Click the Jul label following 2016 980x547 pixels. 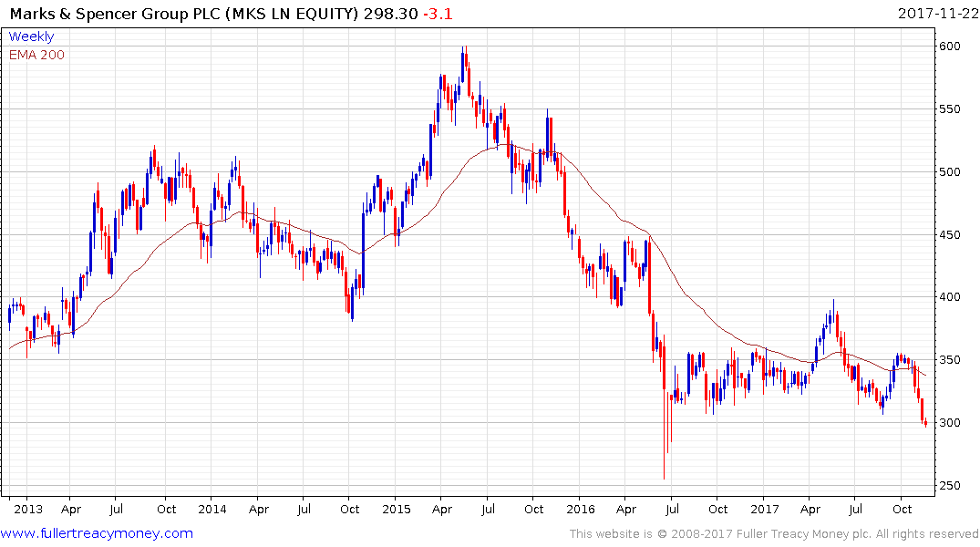[x=672, y=510]
